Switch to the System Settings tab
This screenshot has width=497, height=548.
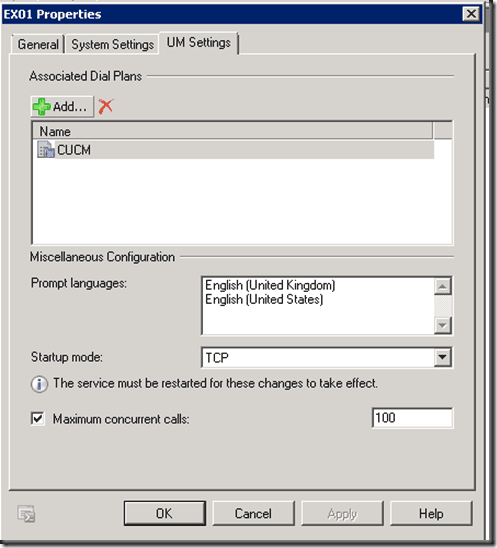(x=113, y=44)
